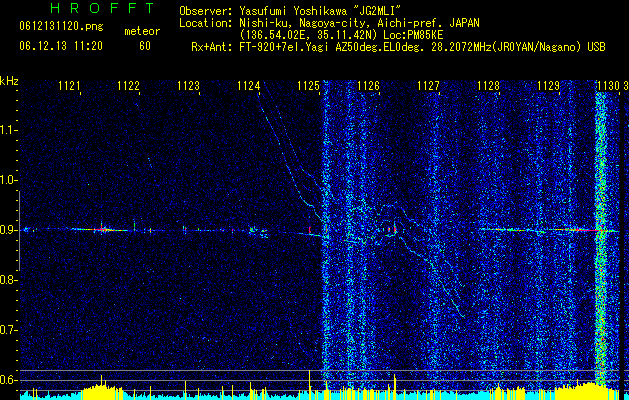Viewport: 629px width, 400px height.
Task: Click the kHz axis unit label
Action: tap(9, 81)
